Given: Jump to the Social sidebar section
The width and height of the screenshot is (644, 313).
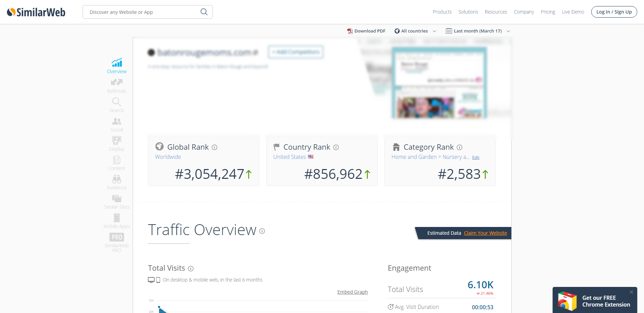Looking at the screenshot, I should 117,125.
